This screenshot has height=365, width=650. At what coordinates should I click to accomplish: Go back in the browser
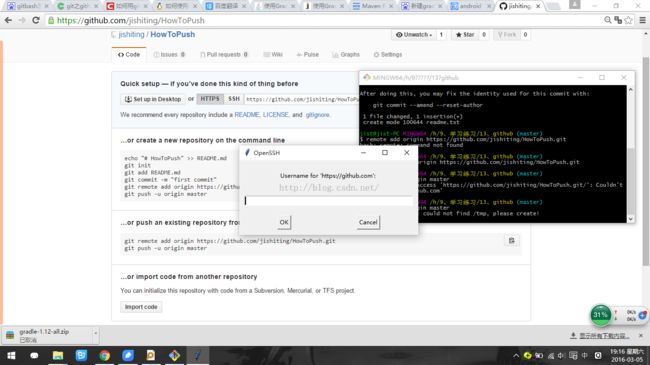pos(8,20)
